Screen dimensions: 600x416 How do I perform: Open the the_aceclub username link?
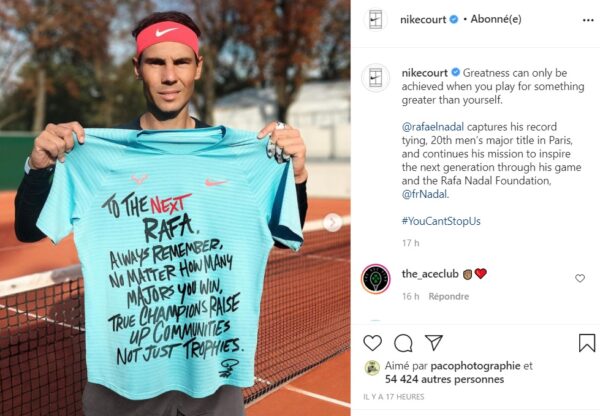[x=430, y=274]
